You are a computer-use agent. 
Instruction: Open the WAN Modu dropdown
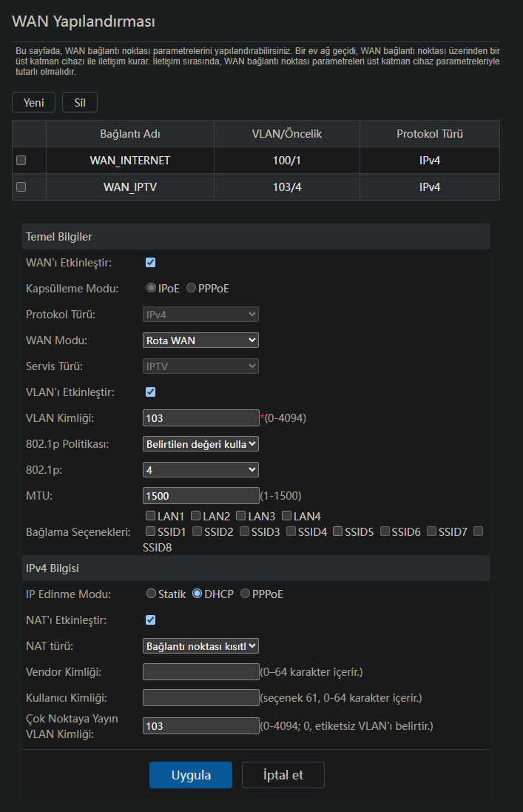[200, 340]
